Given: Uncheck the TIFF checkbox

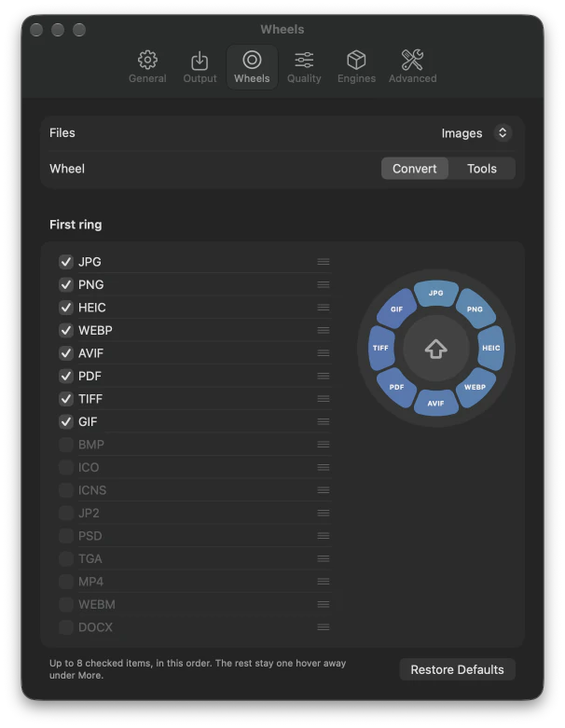Looking at the screenshot, I should coord(66,399).
